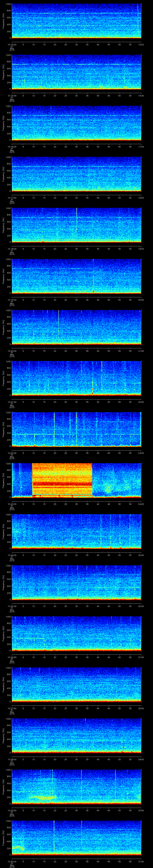
Task: Click the 10:23:00 start time label
Action: click(12, 504)
